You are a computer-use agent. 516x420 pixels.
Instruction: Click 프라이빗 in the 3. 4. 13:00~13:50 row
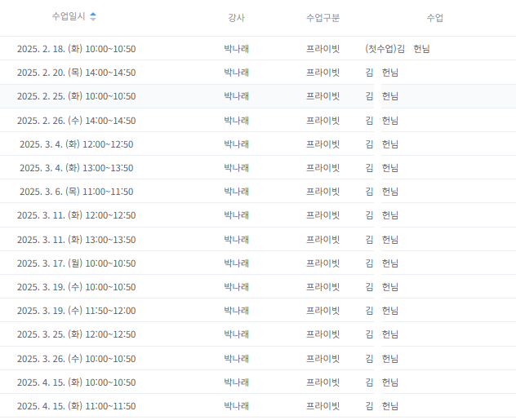(322, 168)
